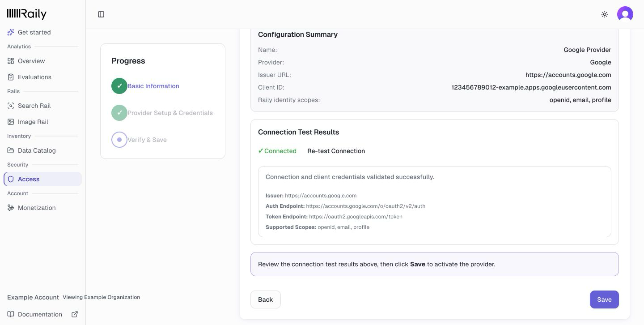Click the Evaluations clipboard icon

pyautogui.click(x=11, y=77)
